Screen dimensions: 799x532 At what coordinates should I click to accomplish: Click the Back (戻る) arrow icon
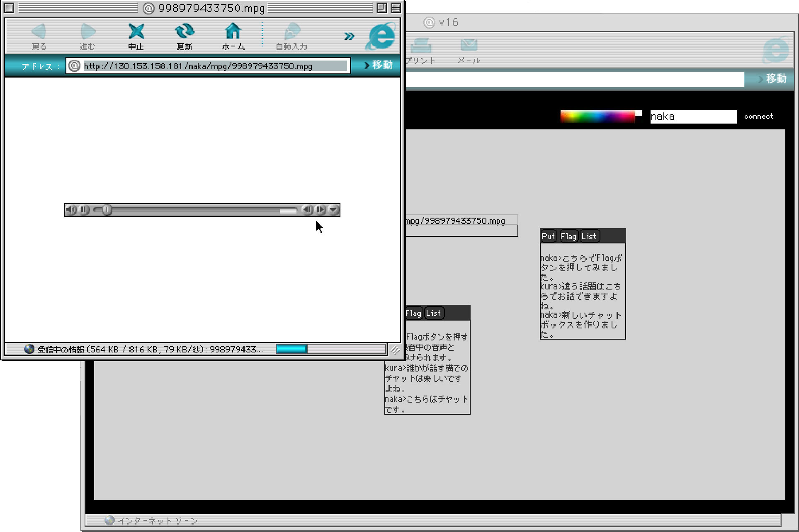point(39,32)
